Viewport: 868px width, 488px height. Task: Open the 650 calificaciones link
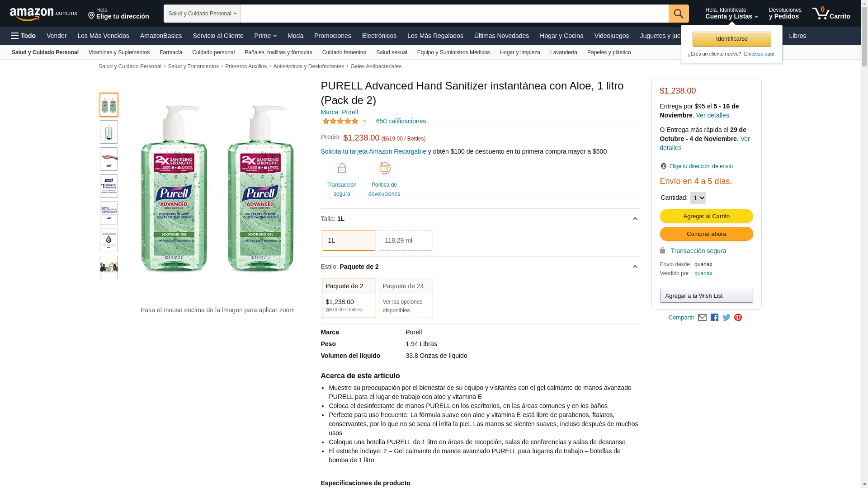click(401, 121)
